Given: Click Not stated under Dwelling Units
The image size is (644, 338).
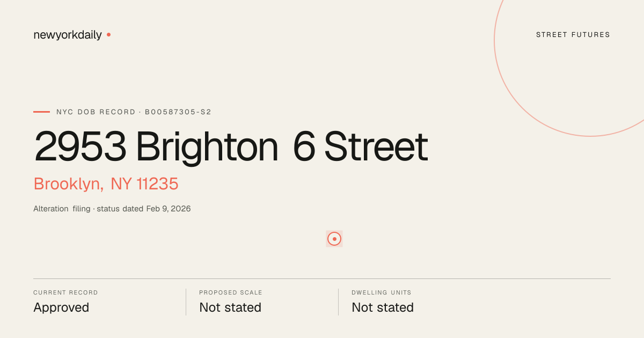Looking at the screenshot, I should (x=383, y=307).
